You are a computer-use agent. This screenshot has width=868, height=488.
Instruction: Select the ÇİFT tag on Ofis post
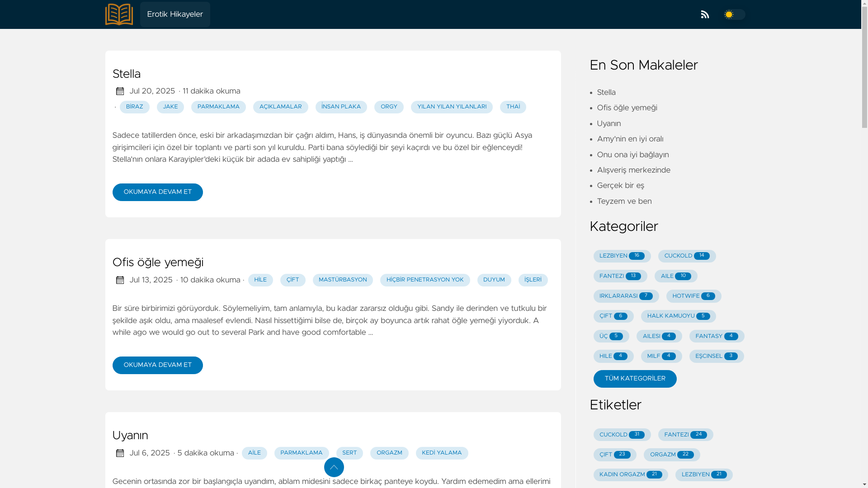click(x=292, y=280)
